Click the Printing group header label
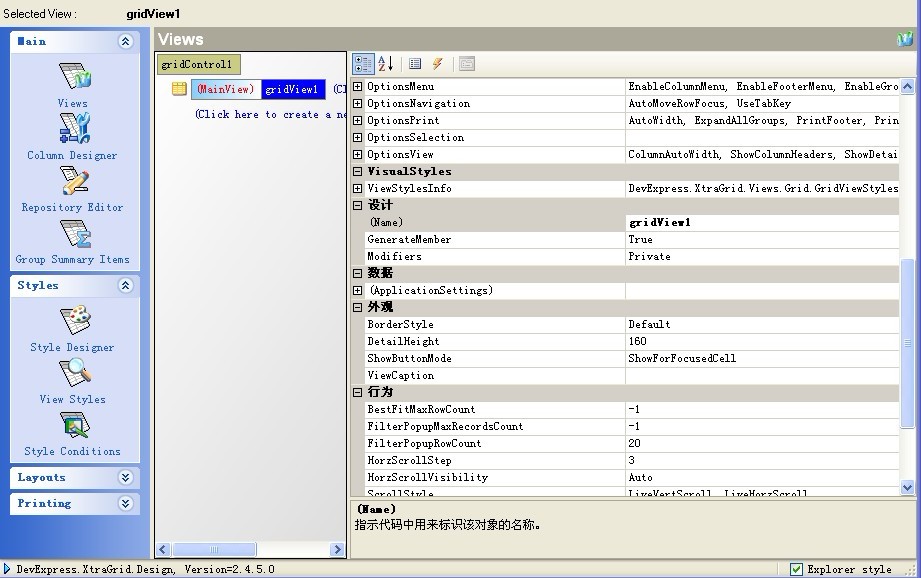Image resolution: width=921 pixels, height=578 pixels. [44, 503]
